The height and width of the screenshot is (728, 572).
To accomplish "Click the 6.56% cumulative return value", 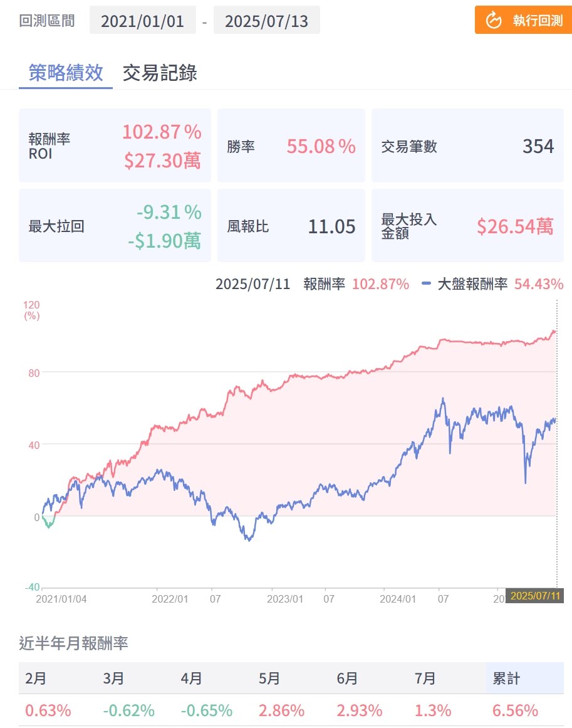I will (x=515, y=710).
